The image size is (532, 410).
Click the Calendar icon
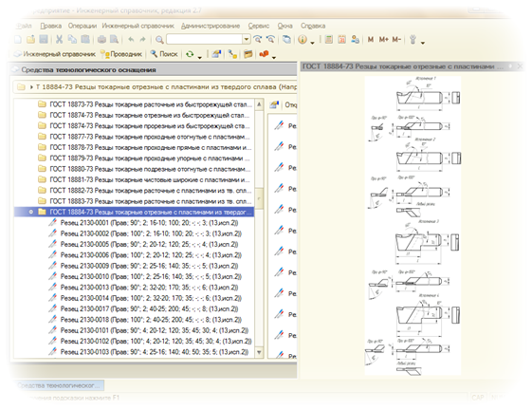[x=341, y=40]
